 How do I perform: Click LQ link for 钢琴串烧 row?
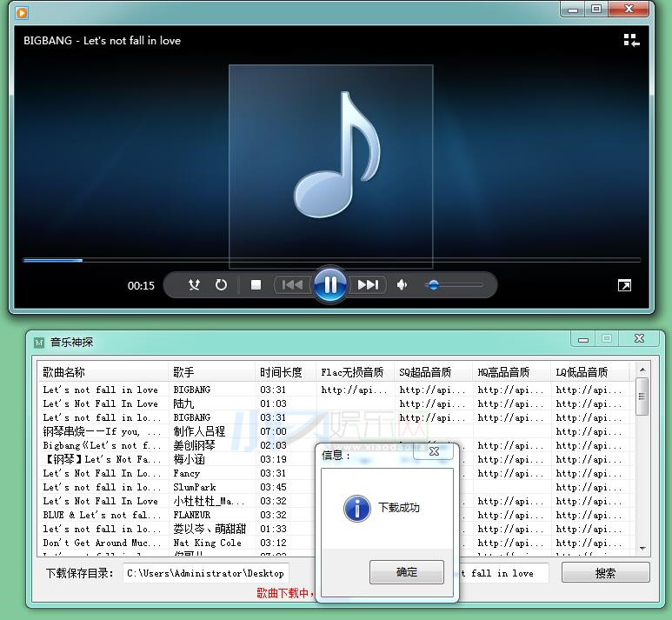[589, 431]
